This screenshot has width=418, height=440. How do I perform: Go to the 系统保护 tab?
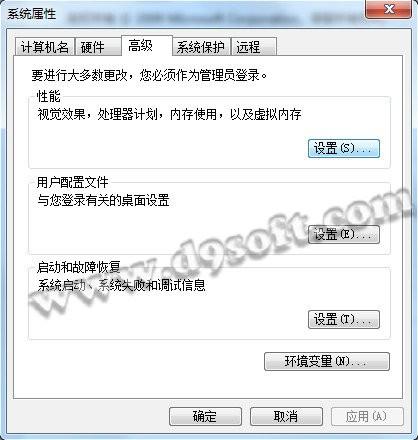click(x=201, y=47)
